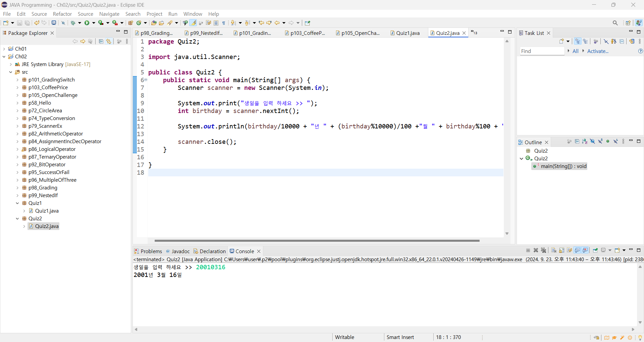The width and height of the screenshot is (644, 342).
Task: Open the Access Commands search icon
Action: click(x=615, y=23)
